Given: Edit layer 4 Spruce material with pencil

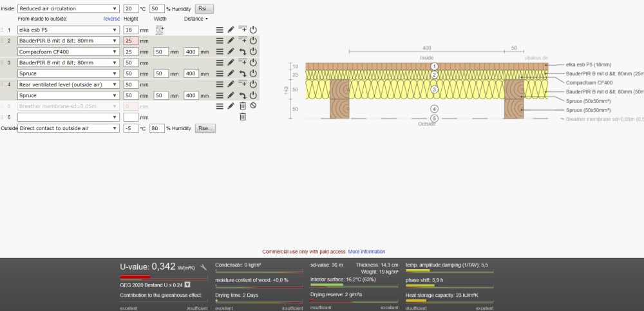Looking at the screenshot, I should [231, 95].
